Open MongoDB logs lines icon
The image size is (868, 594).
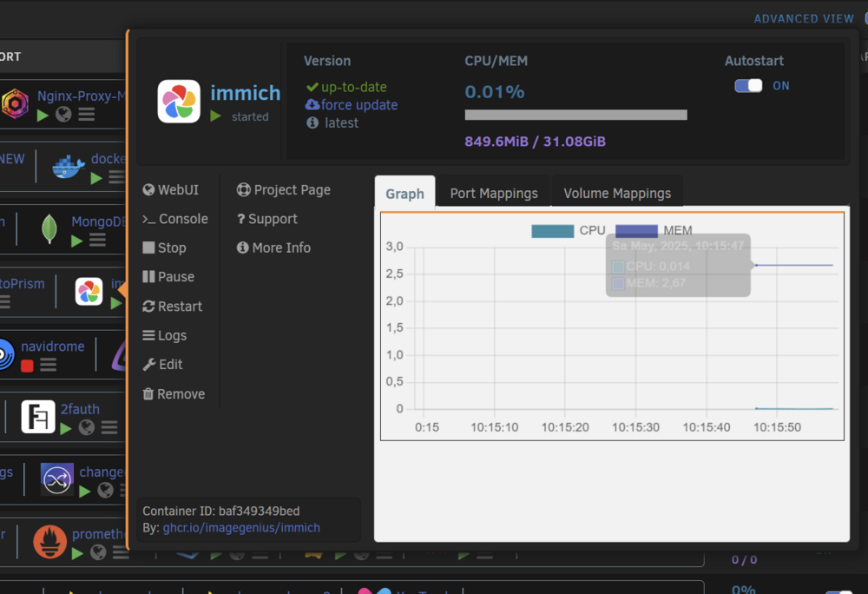[97, 241]
